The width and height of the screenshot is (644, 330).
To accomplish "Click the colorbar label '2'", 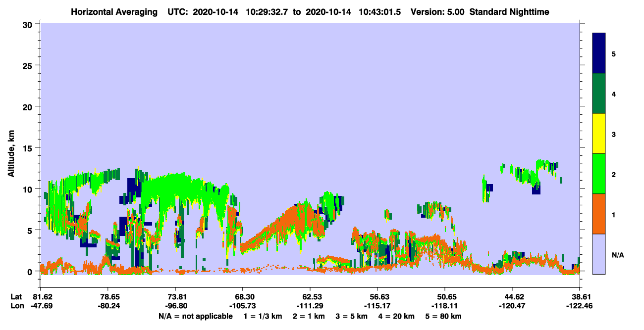I will [x=614, y=174].
